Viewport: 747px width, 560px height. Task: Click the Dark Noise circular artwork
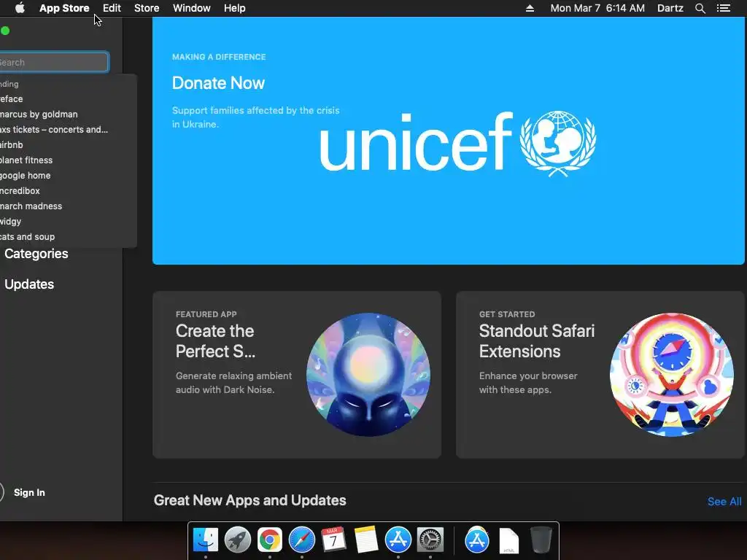(x=368, y=375)
